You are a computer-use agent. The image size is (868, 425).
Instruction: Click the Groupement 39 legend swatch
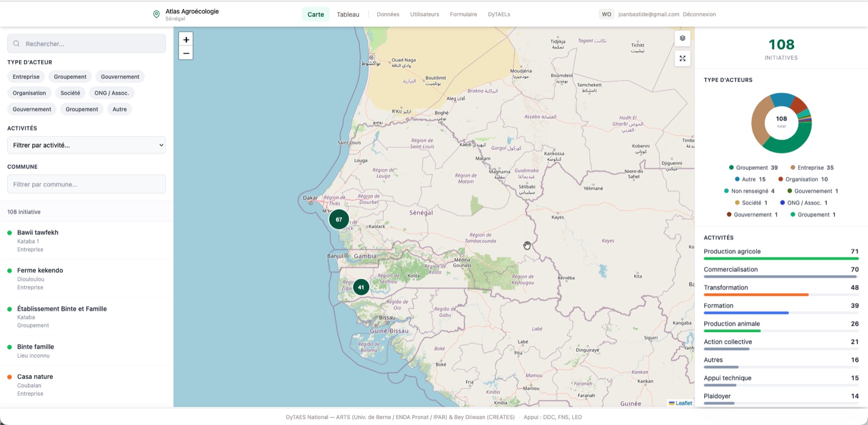(731, 168)
